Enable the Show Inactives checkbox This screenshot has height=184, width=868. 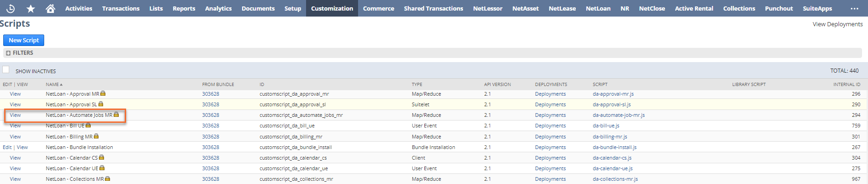point(6,69)
